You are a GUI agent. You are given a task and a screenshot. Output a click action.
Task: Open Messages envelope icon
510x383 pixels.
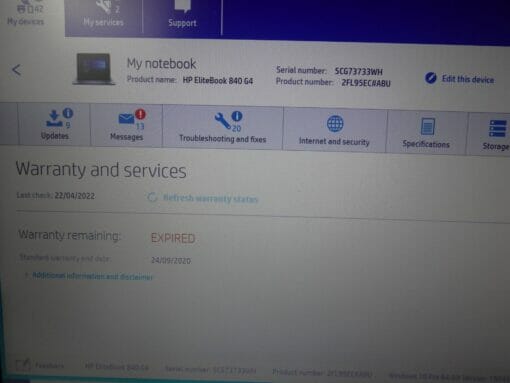(x=126, y=119)
